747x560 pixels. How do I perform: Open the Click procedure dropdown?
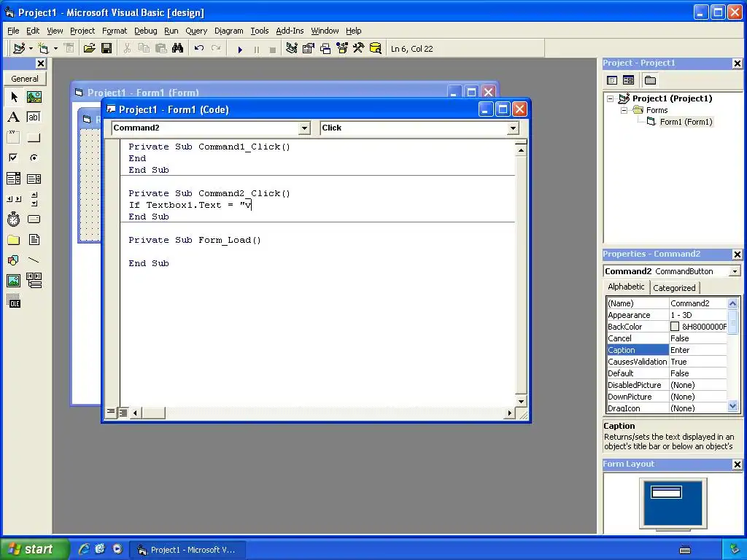point(513,128)
